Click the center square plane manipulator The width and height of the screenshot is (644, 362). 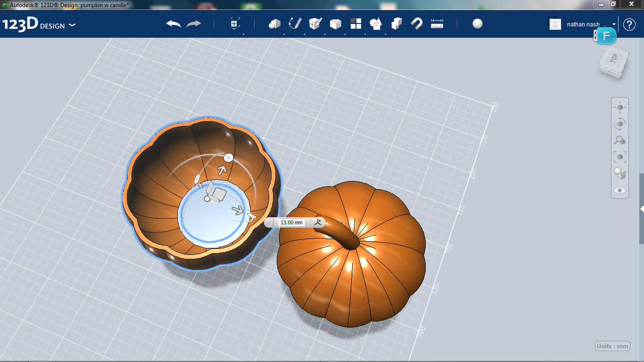click(x=219, y=194)
